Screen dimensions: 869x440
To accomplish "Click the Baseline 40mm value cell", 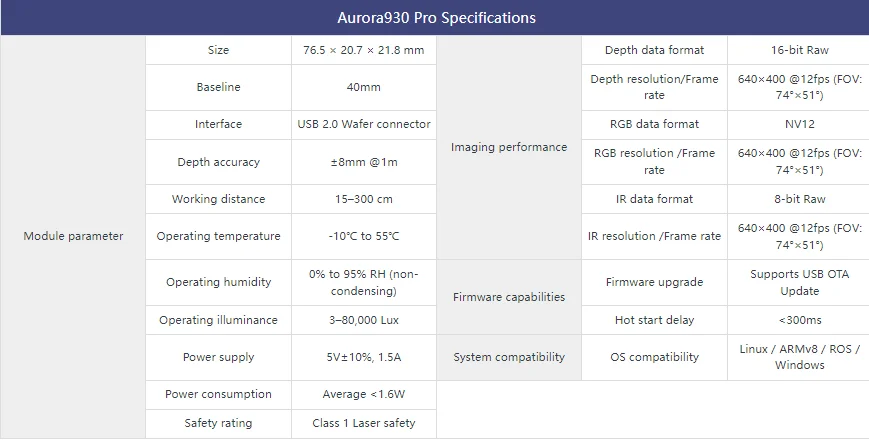I will [x=364, y=88].
